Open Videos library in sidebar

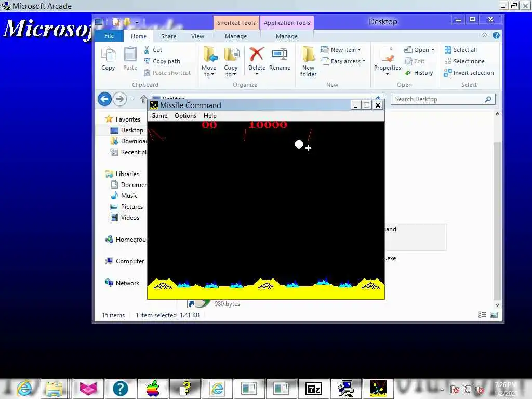[x=130, y=218]
